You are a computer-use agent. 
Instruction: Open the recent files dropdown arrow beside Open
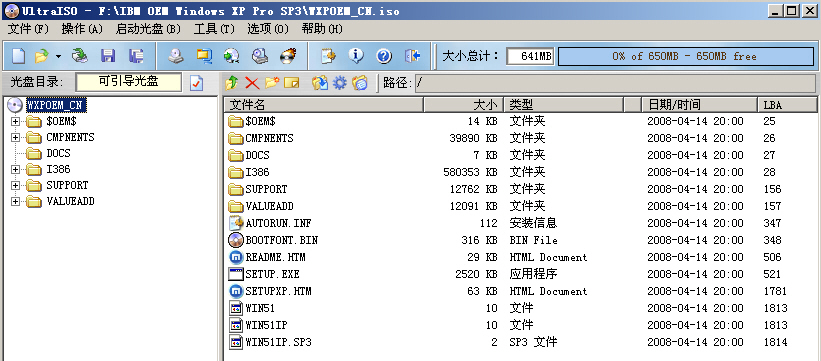[x=58, y=56]
